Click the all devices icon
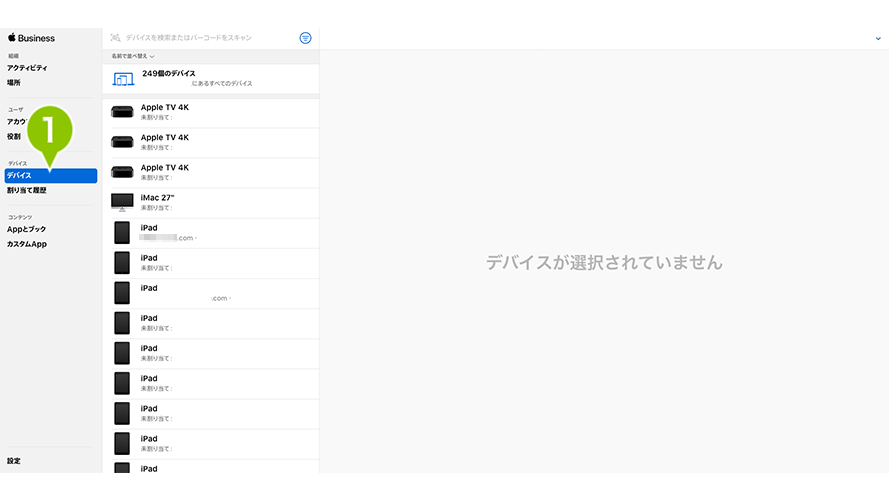This screenshot has width=889, height=500. 123,79
